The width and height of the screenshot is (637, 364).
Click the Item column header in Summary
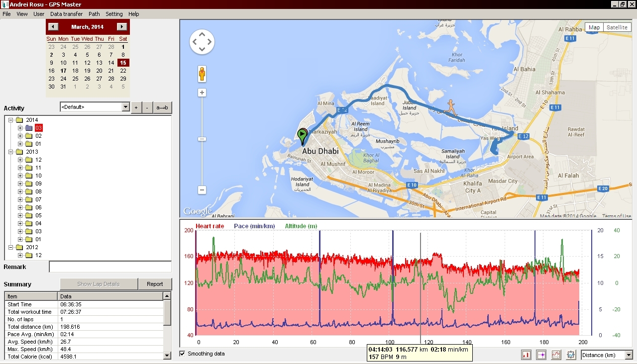pos(32,296)
